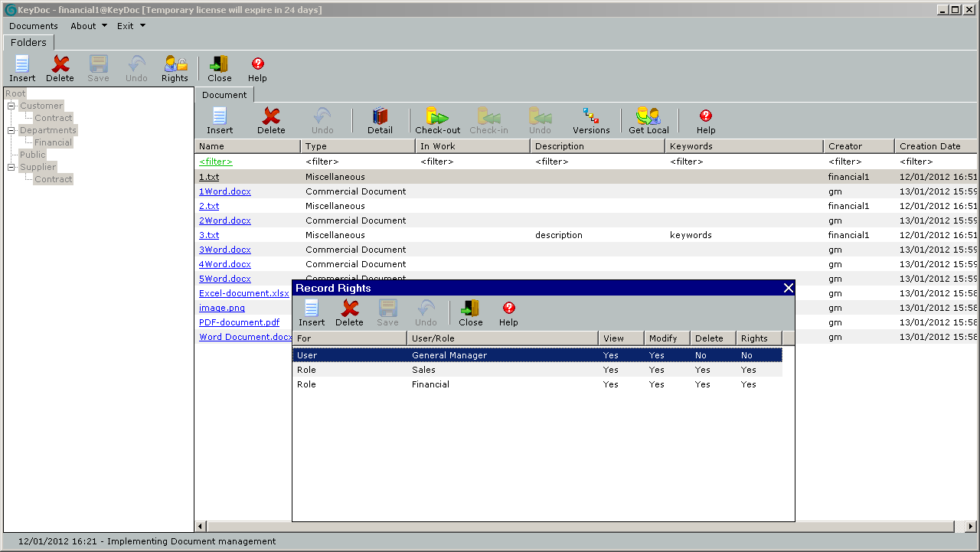
Task: Open the 3.txt file link
Action: click(209, 235)
